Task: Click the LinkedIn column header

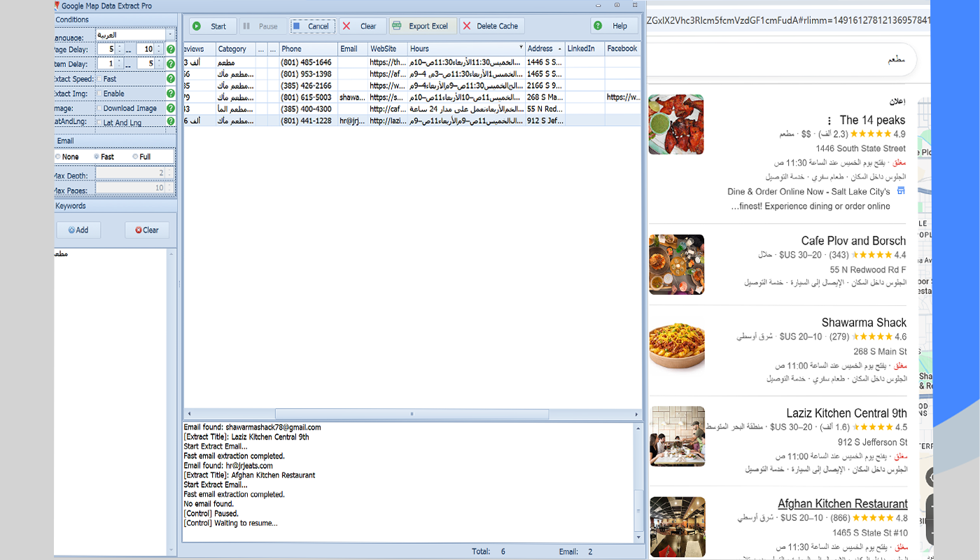Action: click(x=584, y=49)
